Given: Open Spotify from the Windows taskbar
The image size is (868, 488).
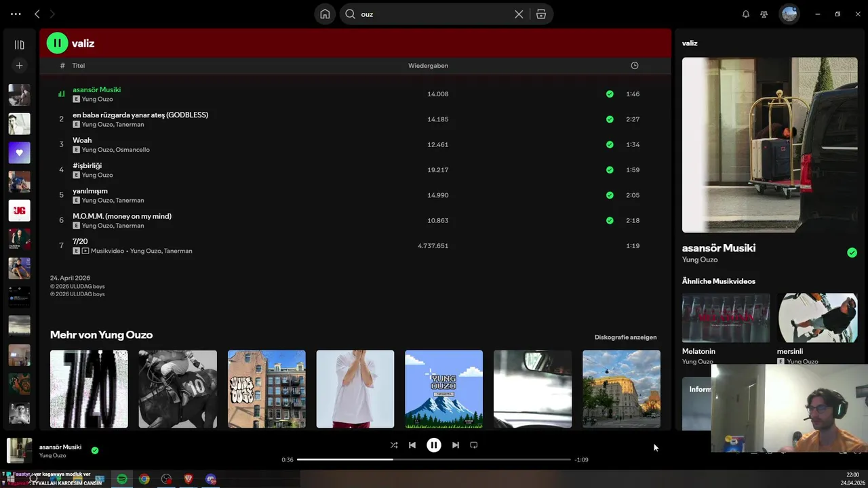Looking at the screenshot, I should [122, 479].
